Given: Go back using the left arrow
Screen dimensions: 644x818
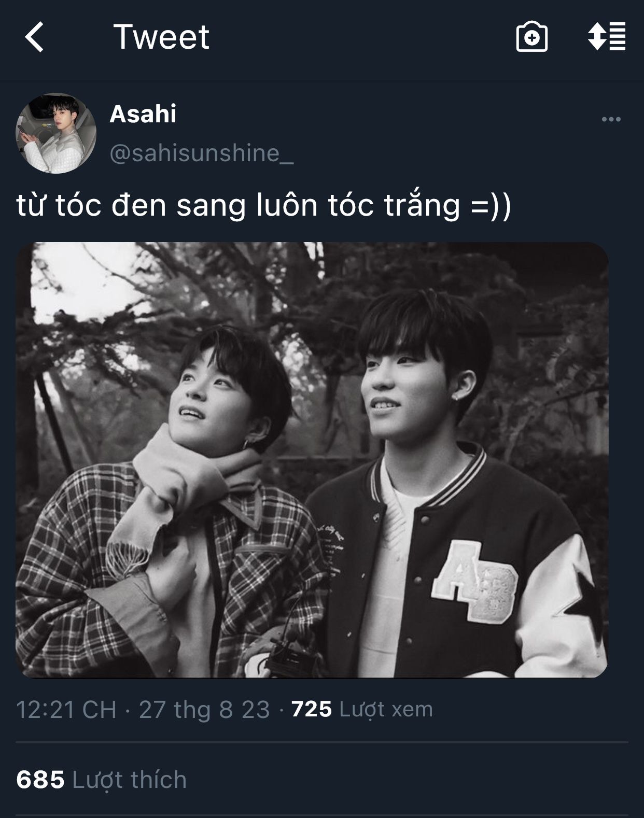Looking at the screenshot, I should coord(35,37).
